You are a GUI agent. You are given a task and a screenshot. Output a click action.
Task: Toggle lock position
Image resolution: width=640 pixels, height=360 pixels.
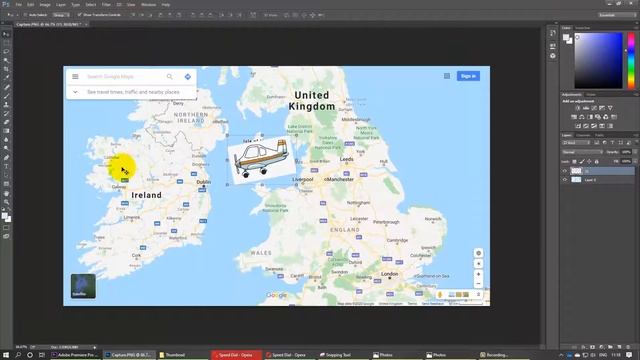(589, 162)
